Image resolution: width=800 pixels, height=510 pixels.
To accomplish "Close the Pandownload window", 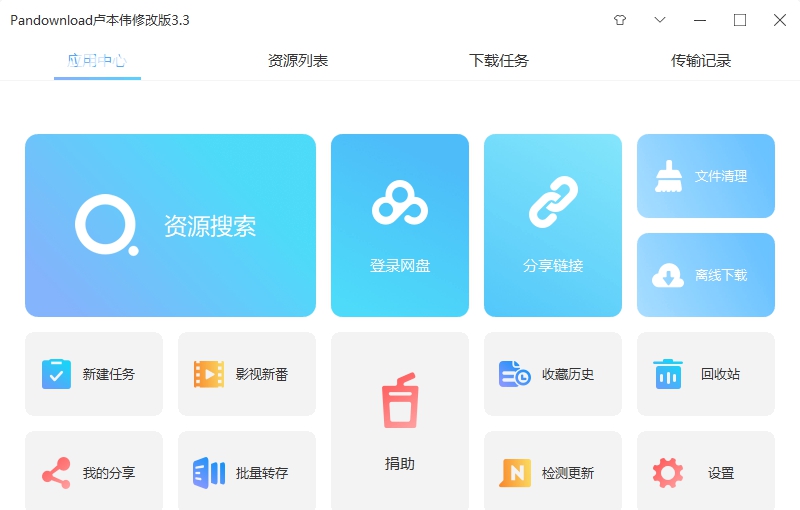I will click(x=780, y=20).
